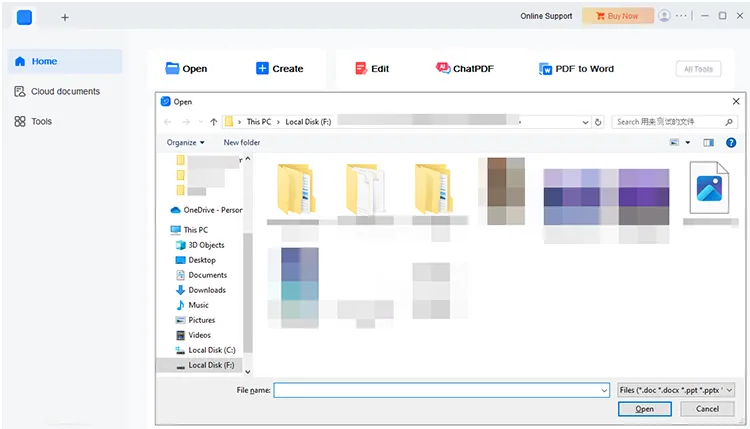Select Desktop in navigation tree

point(196,260)
